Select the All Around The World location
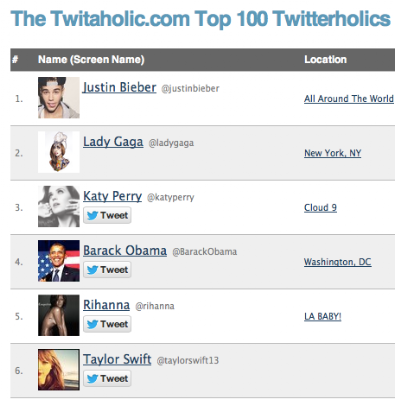This screenshot has width=395, height=400. pyautogui.click(x=349, y=99)
